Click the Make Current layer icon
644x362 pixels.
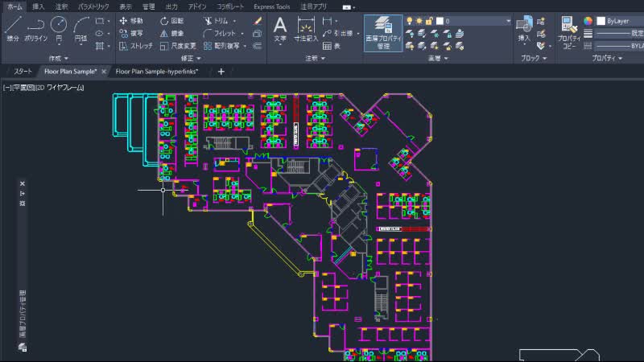click(460, 34)
